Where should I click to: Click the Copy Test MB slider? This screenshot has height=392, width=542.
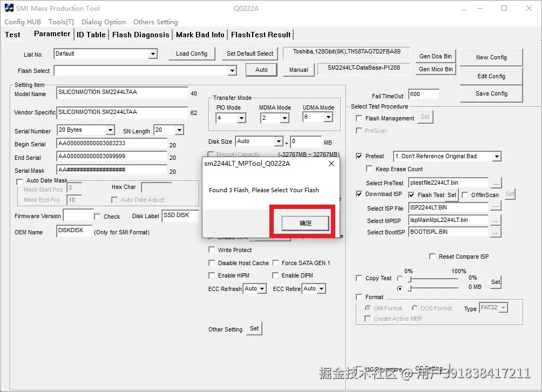[433, 288]
